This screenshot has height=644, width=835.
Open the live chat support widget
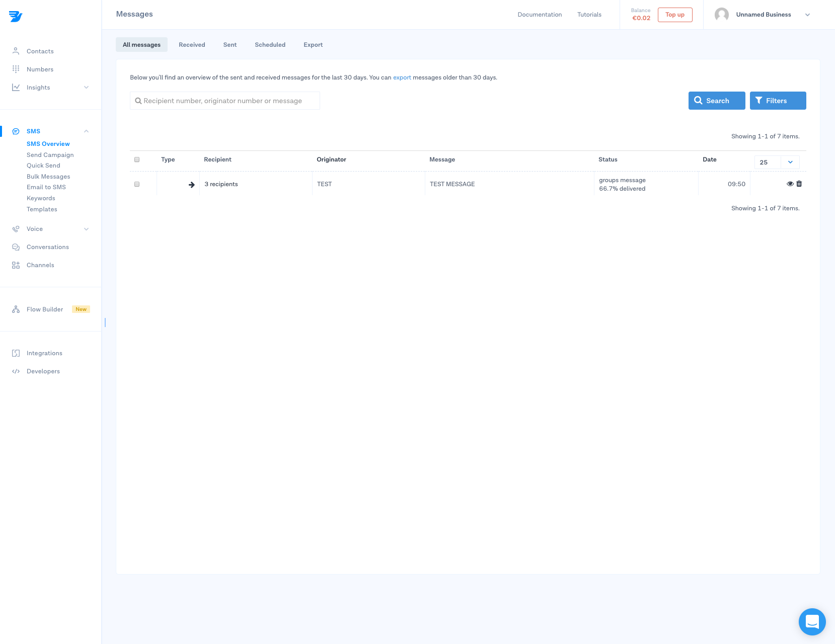point(812,621)
